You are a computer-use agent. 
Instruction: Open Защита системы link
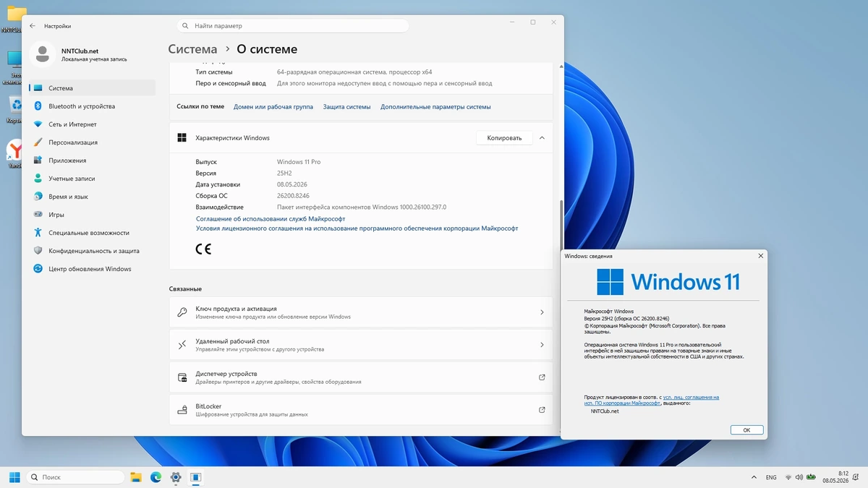[346, 107]
